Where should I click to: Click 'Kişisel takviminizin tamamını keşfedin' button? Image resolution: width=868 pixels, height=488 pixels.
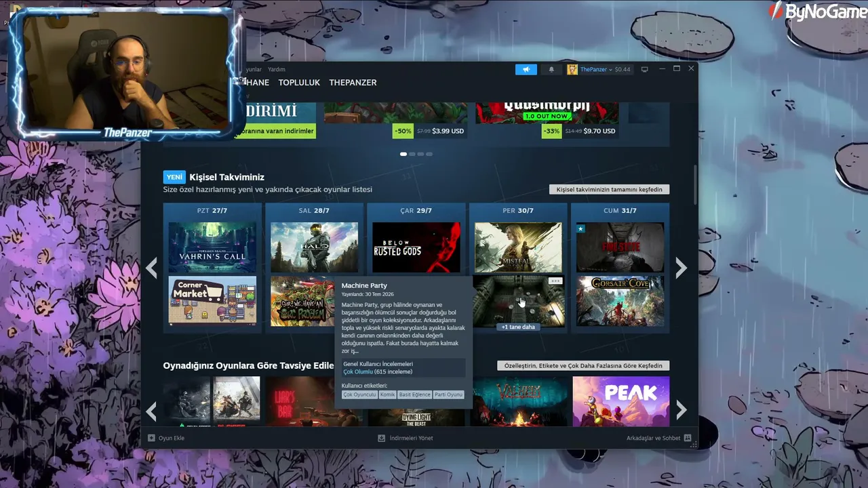click(609, 189)
